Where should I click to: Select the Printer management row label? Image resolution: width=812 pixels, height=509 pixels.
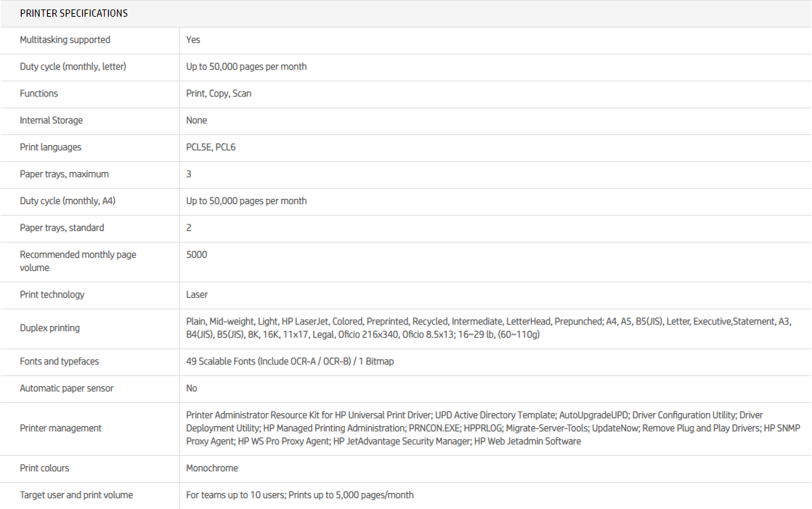[60, 428]
